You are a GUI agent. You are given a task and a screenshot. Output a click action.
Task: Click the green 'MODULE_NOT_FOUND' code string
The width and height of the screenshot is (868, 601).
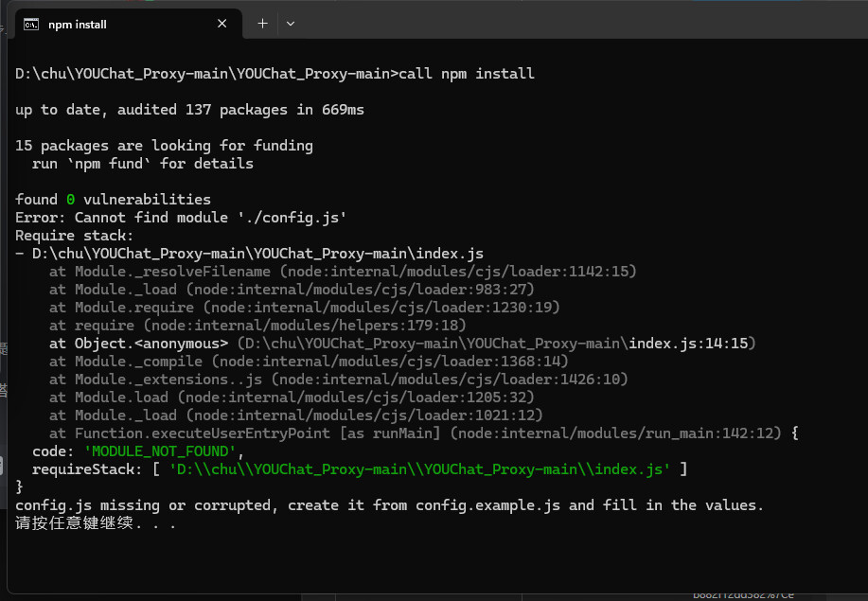tap(159, 451)
